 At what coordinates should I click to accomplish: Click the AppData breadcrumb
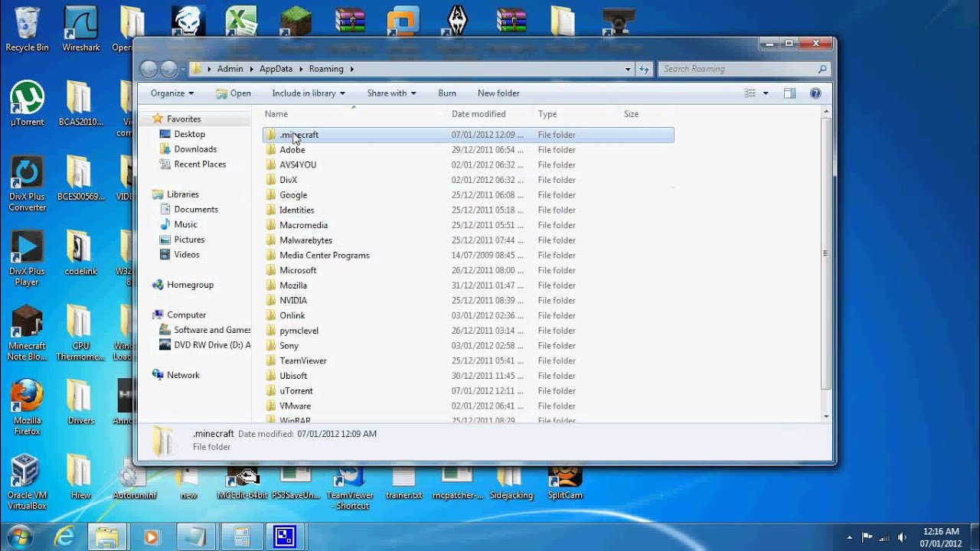tap(276, 69)
